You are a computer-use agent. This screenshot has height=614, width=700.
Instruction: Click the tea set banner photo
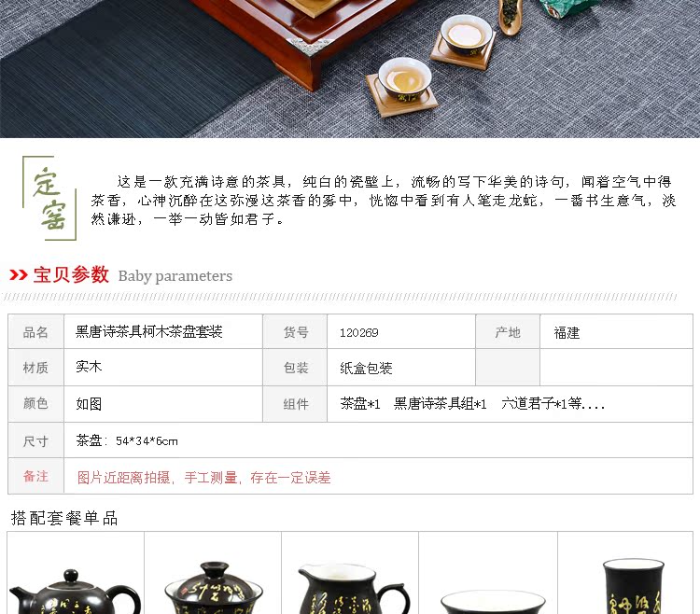click(x=350, y=69)
